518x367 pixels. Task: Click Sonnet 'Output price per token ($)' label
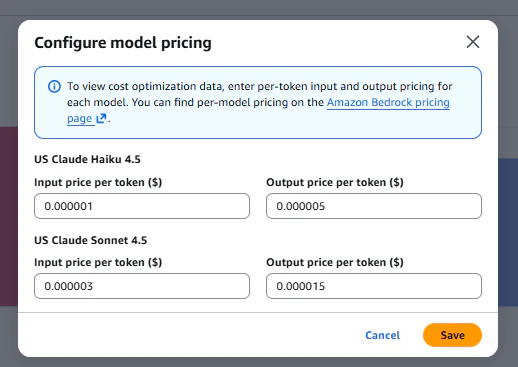(x=335, y=262)
